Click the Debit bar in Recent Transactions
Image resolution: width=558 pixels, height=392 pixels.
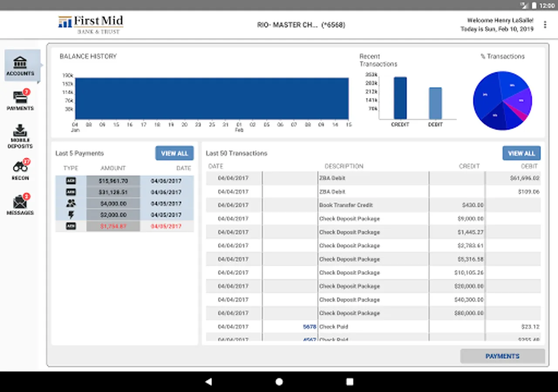(x=436, y=103)
